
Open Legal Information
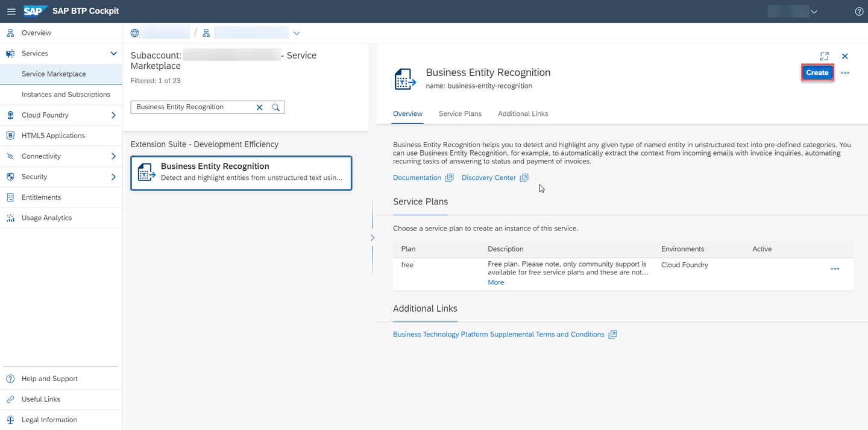pos(61,420)
